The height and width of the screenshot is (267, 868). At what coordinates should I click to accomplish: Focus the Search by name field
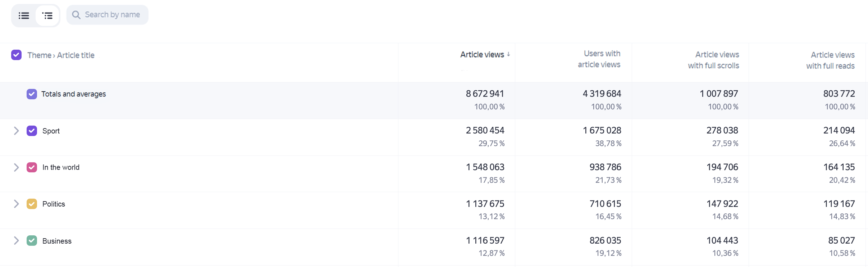(107, 15)
